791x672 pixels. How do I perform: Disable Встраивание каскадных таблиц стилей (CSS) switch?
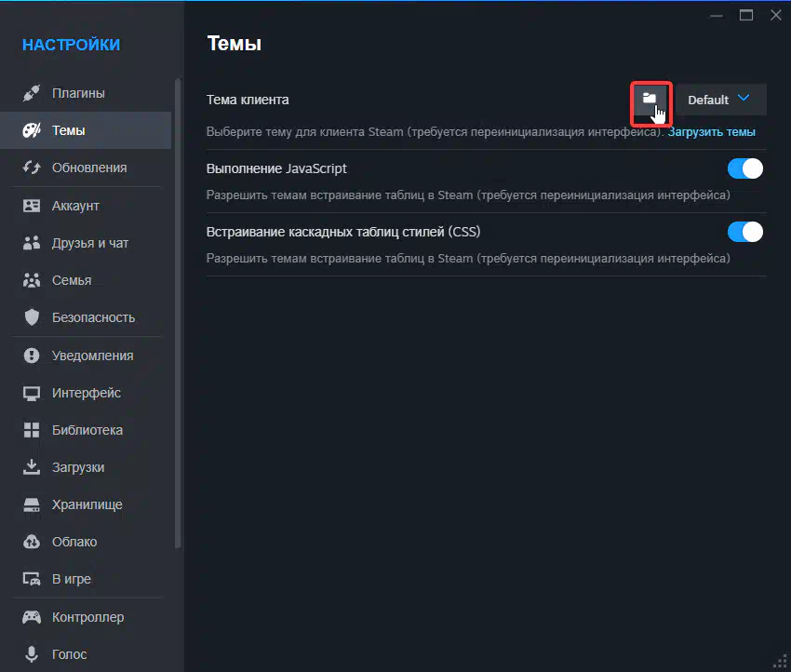[745, 232]
